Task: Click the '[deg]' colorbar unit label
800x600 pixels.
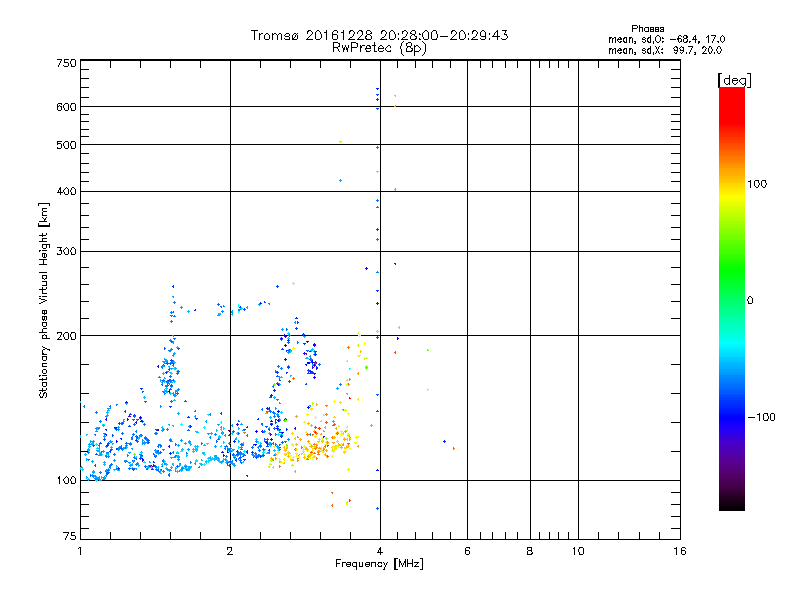Action: (734, 81)
